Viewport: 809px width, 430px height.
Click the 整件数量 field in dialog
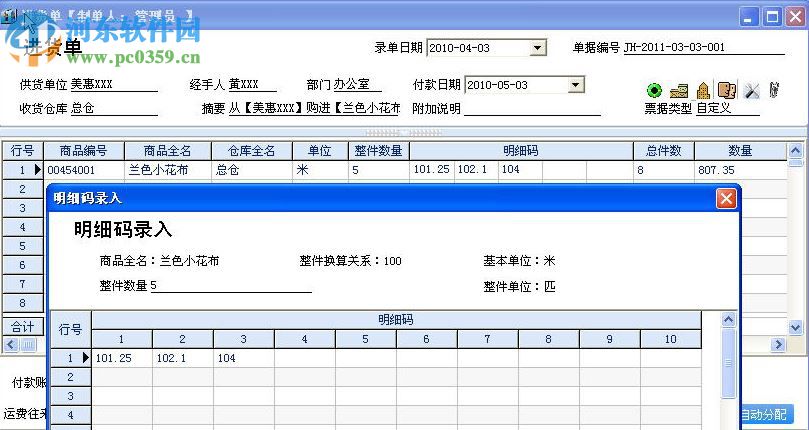[231, 285]
